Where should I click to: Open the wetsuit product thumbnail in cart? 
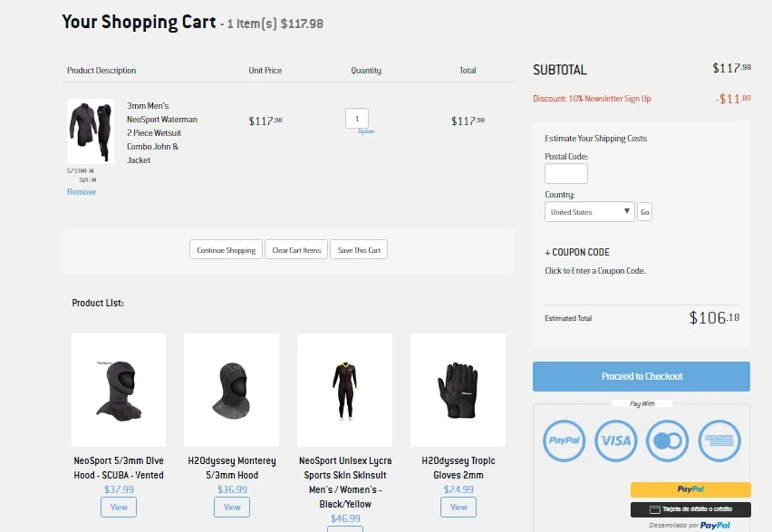coord(91,131)
